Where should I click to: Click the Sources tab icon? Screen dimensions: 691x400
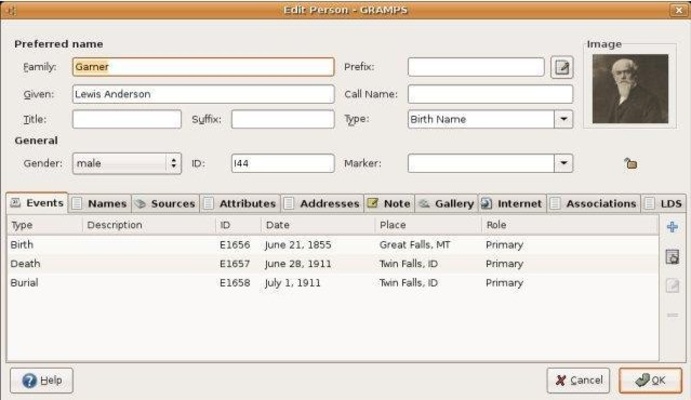tap(141, 203)
